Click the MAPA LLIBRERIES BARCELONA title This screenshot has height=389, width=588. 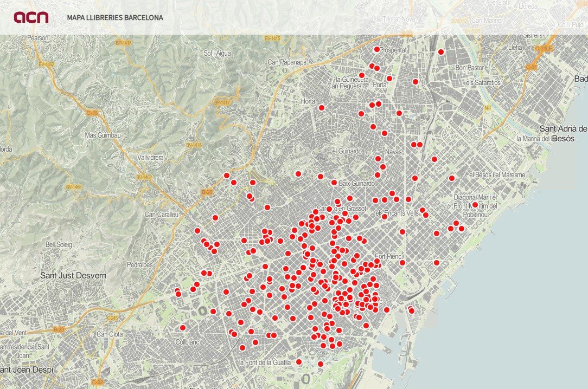click(115, 17)
